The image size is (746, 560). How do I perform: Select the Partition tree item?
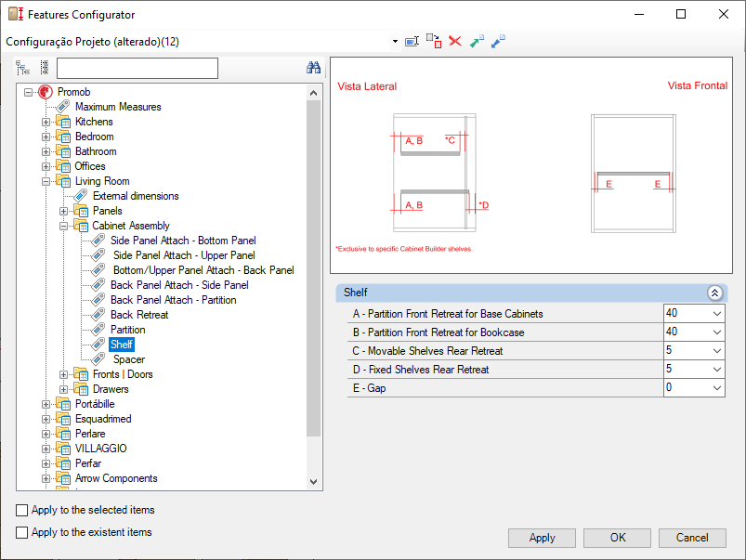(127, 330)
